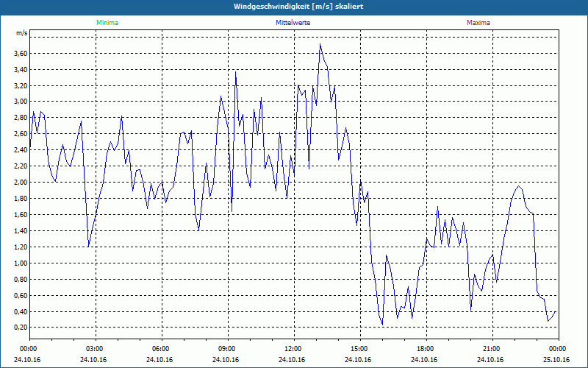Click the '0,20' y-axis value
The height and width of the screenshot is (368, 588).
tap(22, 328)
